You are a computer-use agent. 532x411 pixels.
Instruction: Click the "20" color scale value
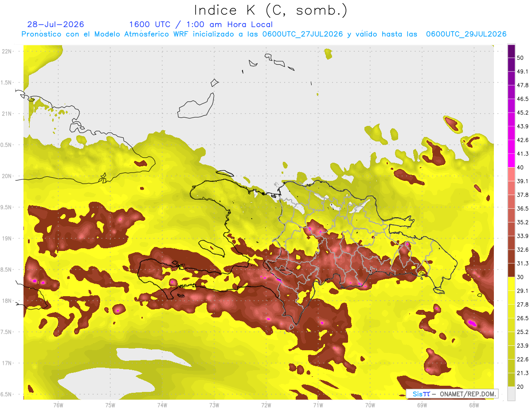click(x=520, y=387)
